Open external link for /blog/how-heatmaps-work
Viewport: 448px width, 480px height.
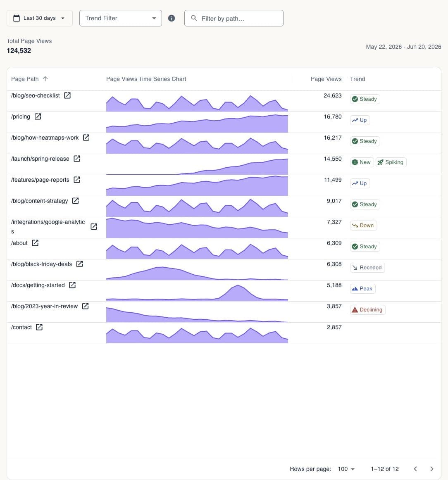86,138
